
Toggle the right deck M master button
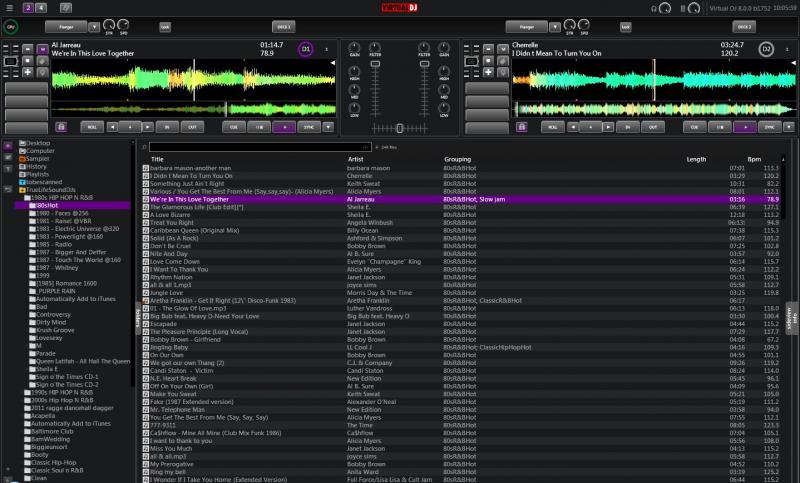tap(503, 49)
